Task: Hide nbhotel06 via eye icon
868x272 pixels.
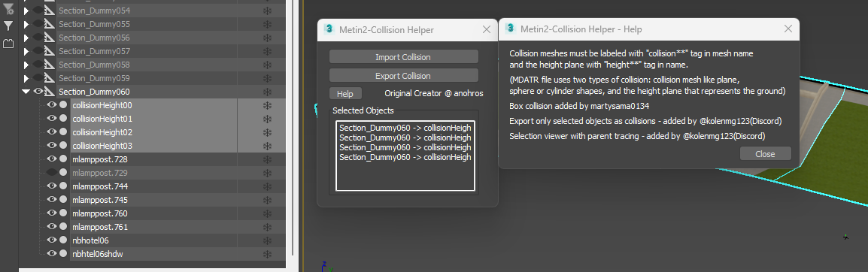Action: coord(52,240)
